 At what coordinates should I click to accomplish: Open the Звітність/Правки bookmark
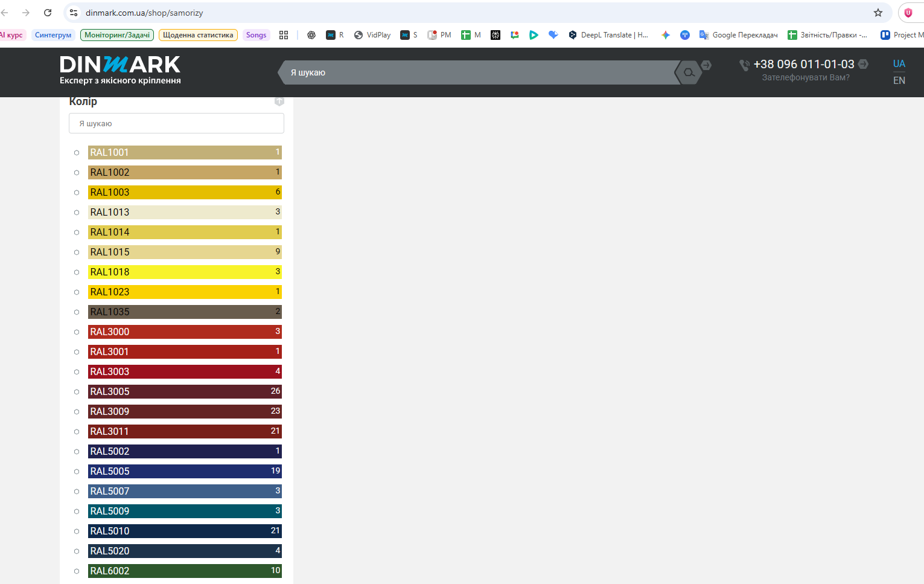coord(827,35)
